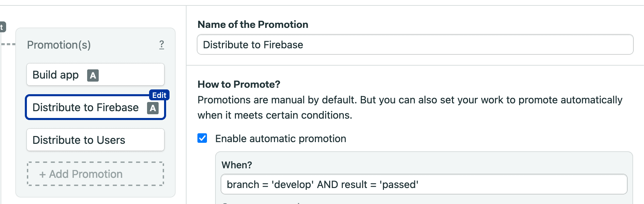Select the Distribute to Firebase promotion

[85, 107]
